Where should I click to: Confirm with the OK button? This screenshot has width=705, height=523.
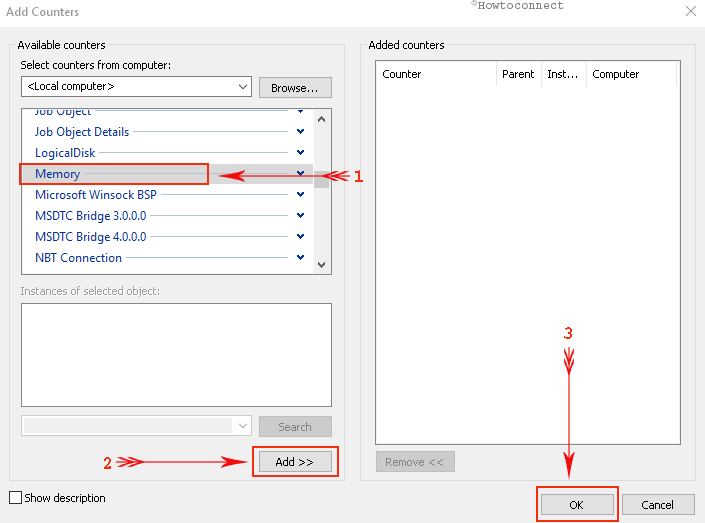(x=577, y=505)
